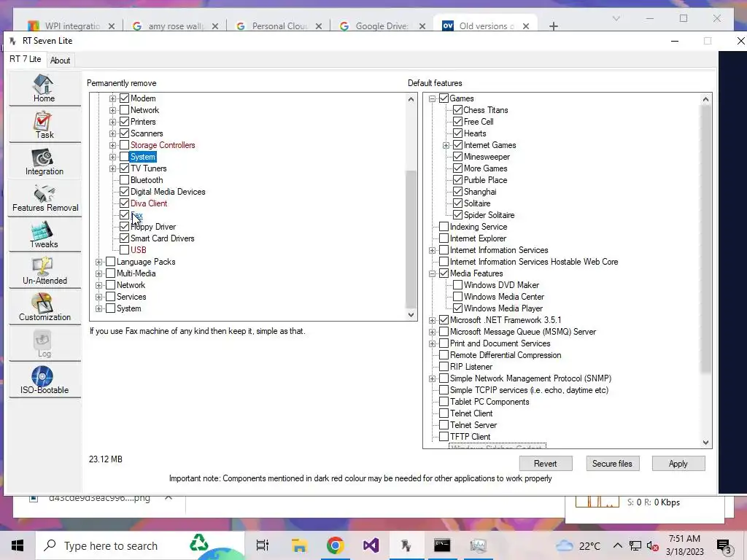Check the Internet Explorer checkbox

[444, 238]
